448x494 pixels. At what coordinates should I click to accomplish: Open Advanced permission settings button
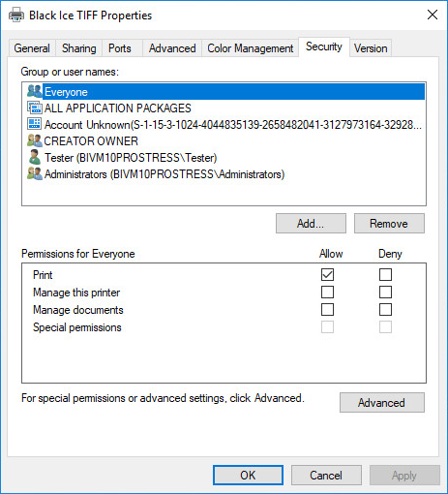click(382, 403)
